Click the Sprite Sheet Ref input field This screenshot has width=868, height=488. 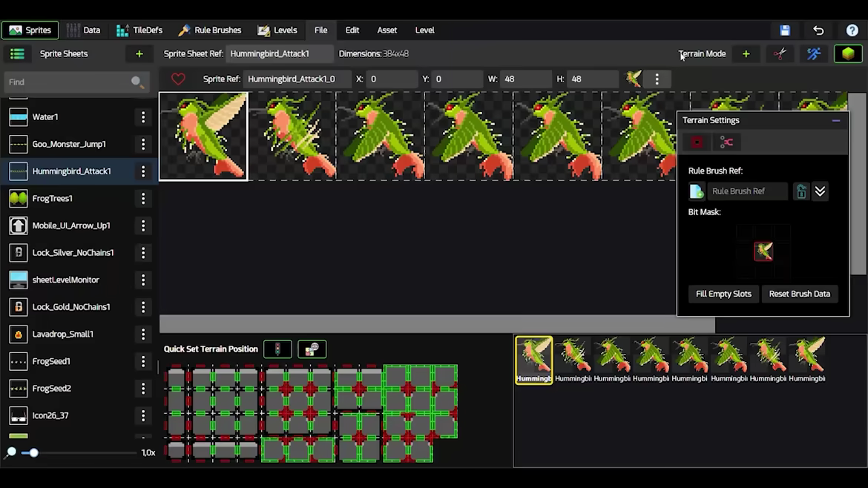pos(279,53)
